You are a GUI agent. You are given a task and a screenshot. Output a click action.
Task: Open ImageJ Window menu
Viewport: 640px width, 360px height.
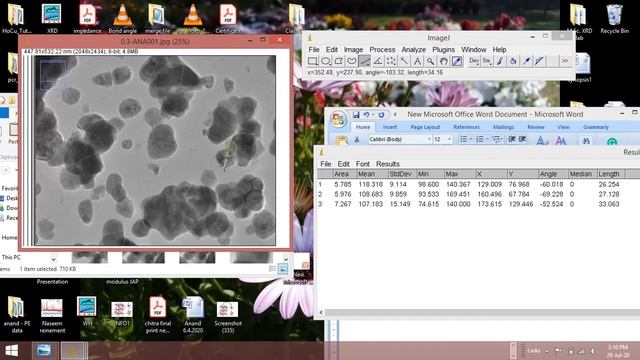pos(473,49)
